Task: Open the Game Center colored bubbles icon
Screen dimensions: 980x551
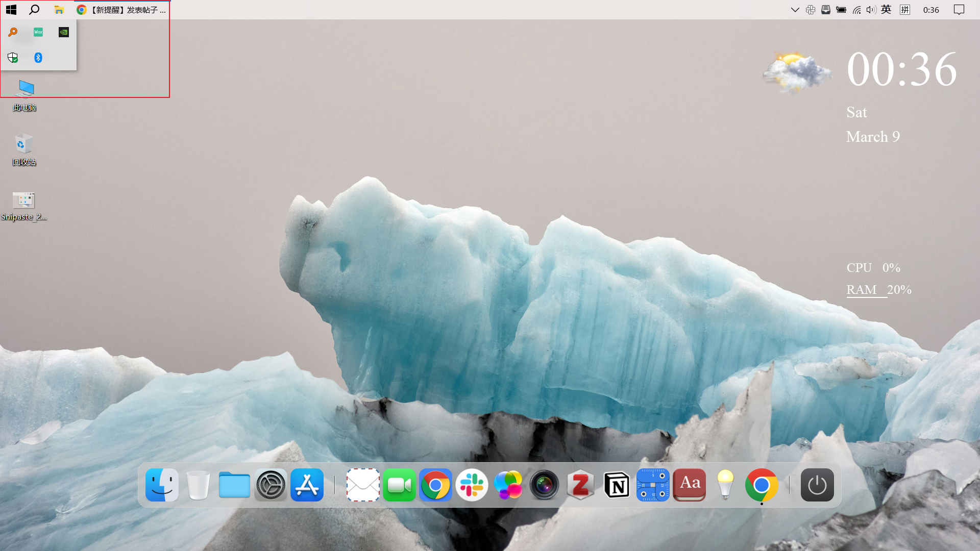Action: (508, 485)
